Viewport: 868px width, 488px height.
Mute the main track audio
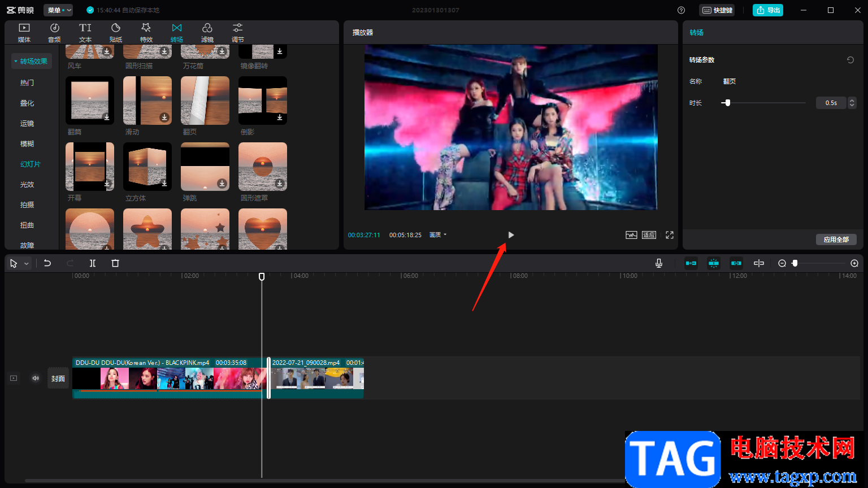[x=36, y=378]
